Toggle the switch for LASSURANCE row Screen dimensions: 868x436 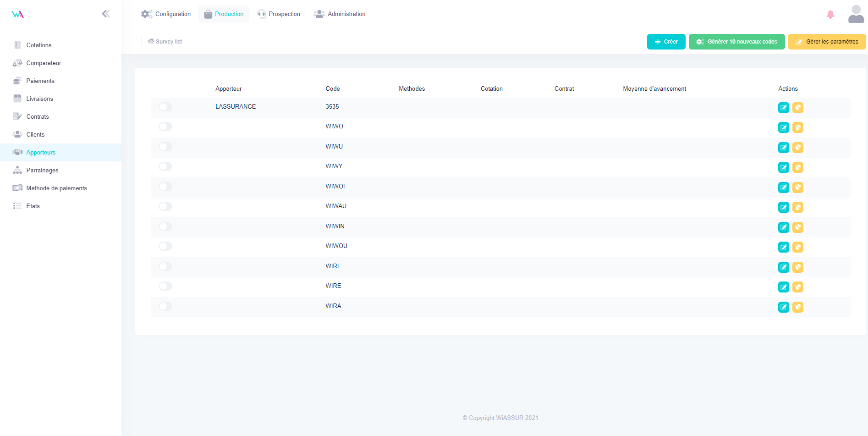coord(165,107)
